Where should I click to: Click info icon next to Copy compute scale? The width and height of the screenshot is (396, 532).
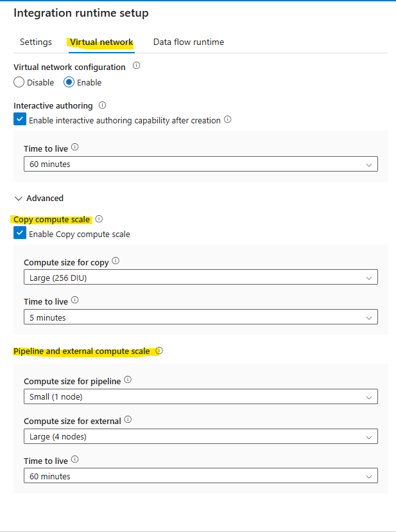(99, 219)
